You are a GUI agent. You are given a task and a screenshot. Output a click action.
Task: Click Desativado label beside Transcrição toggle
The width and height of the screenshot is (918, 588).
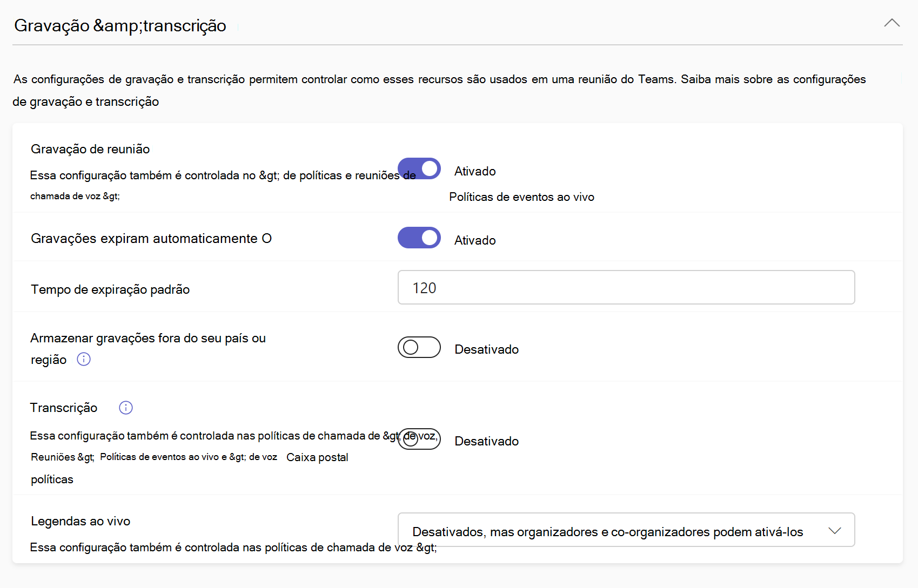pyautogui.click(x=486, y=441)
